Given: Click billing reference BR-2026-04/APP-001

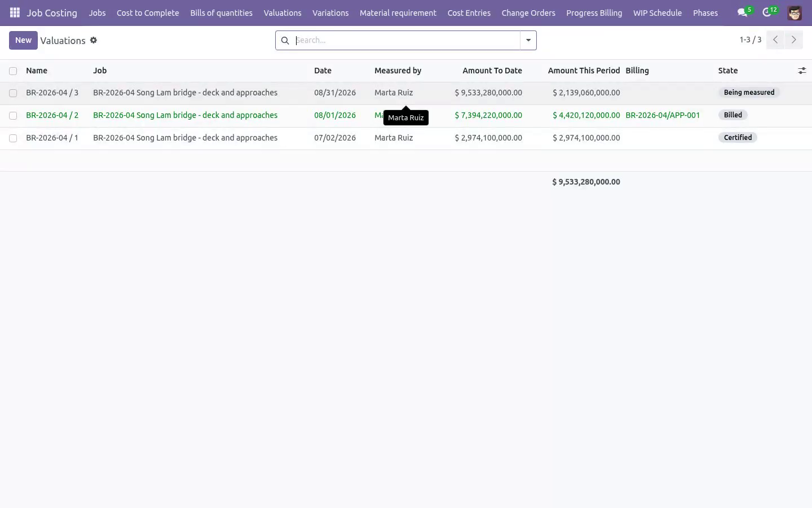Looking at the screenshot, I should pos(663,115).
